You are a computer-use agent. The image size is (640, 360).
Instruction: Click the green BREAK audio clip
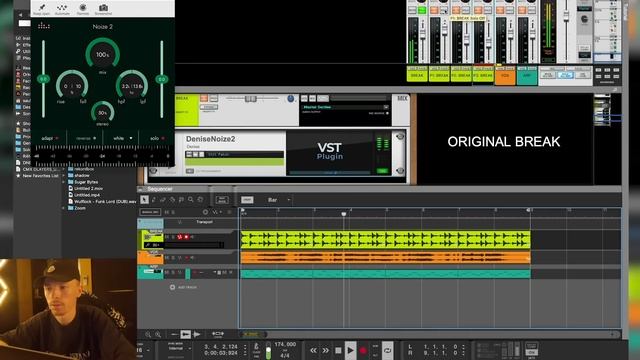[x=385, y=240]
